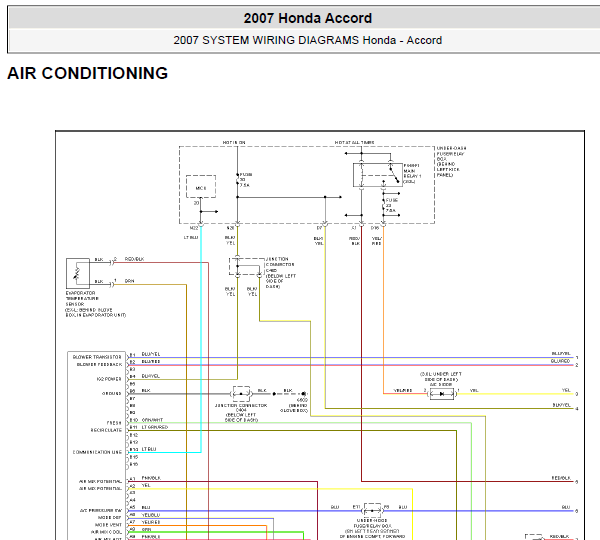Click the 'BLOWER TRANSISTOR' pin label
Screen dimensions: 600x540
(x=97, y=357)
